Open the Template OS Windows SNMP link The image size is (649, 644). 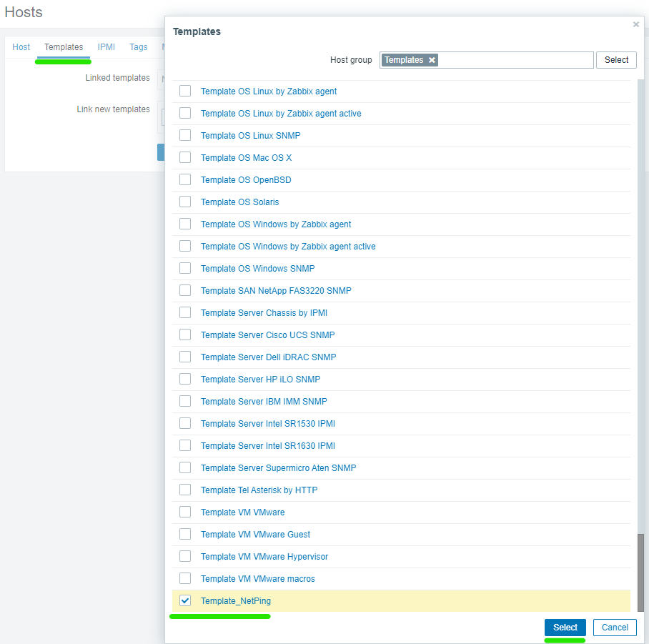(x=257, y=269)
